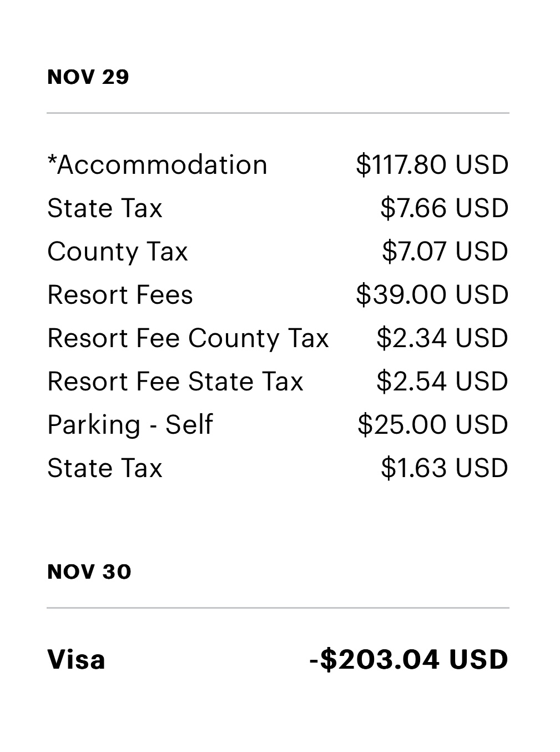Click the $39.00 USD resort fees amount
Viewport: 560px width, 752px height.
coord(432,295)
